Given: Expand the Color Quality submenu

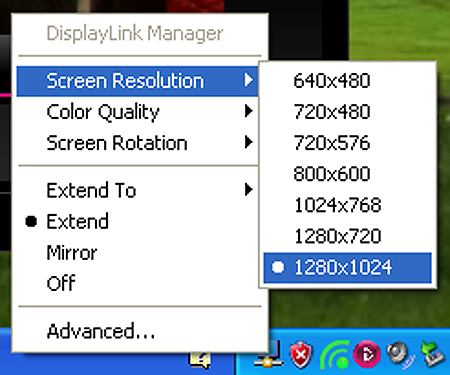Looking at the screenshot, I should [137, 112].
